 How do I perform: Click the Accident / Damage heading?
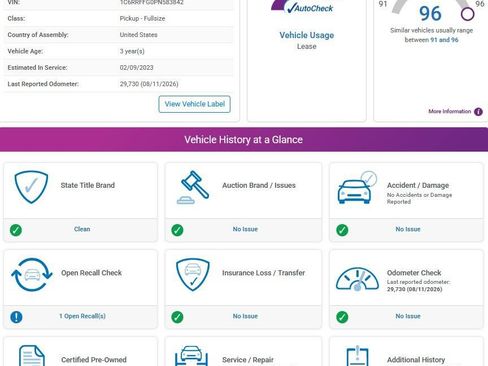click(418, 185)
